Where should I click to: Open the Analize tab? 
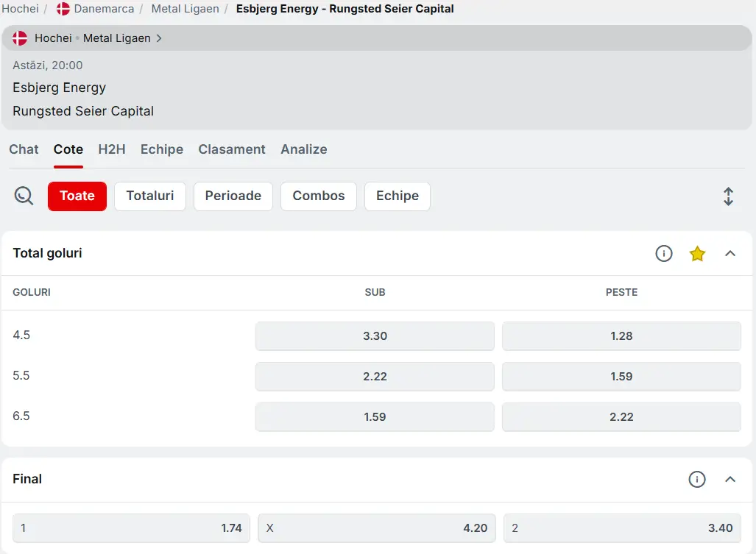coord(304,149)
